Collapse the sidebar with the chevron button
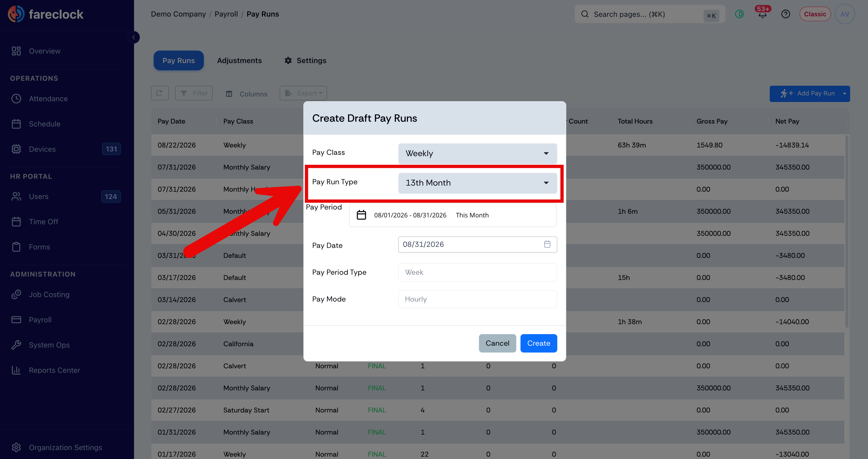This screenshot has width=868, height=459. [x=134, y=37]
